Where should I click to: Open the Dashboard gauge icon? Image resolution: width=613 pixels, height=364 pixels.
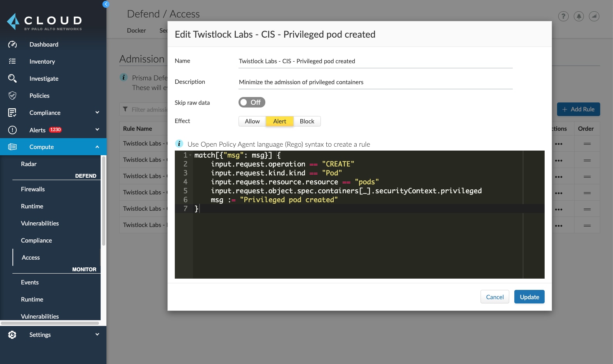coord(12,44)
